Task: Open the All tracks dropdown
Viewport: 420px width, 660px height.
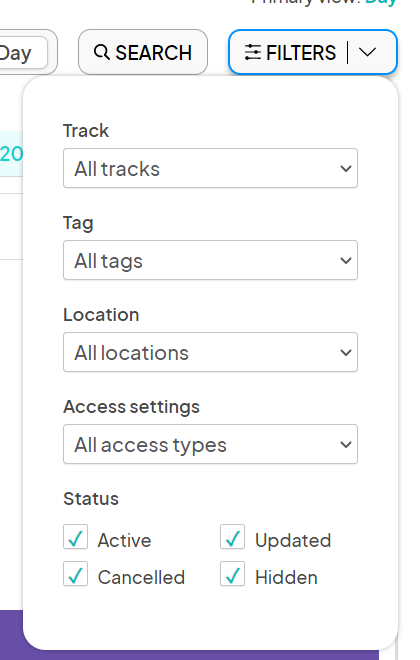Action: click(210, 168)
